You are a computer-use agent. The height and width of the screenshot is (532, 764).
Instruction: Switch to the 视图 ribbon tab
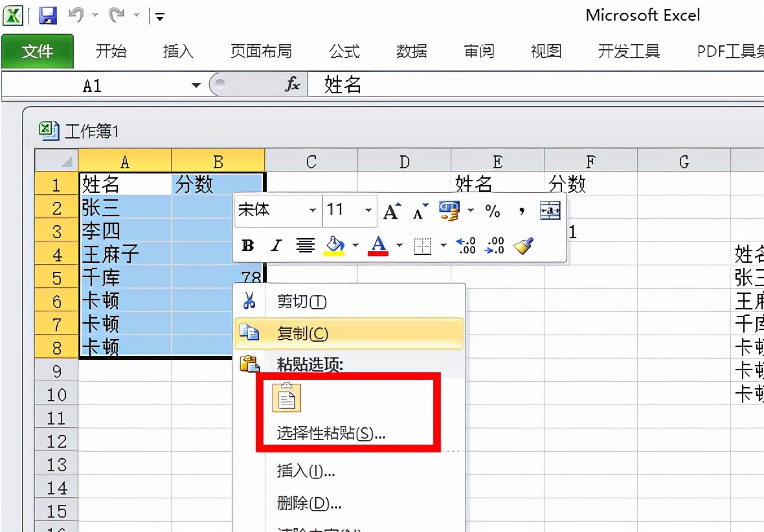(546, 51)
